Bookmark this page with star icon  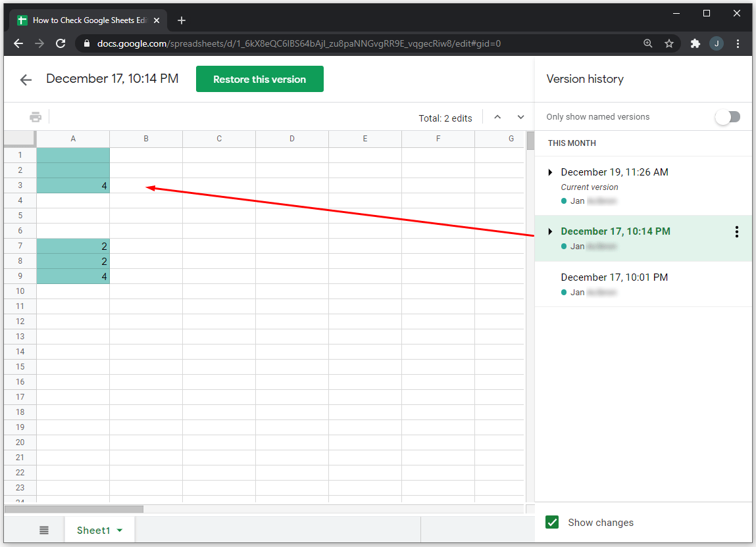tap(669, 43)
